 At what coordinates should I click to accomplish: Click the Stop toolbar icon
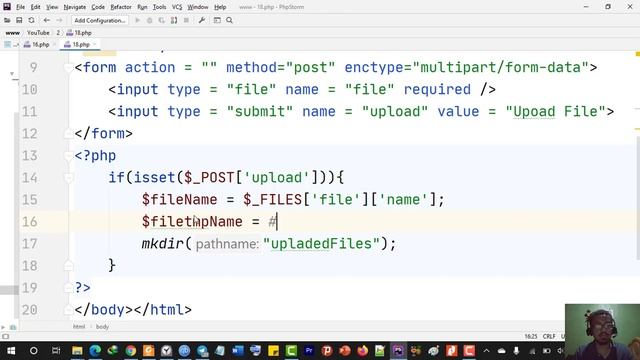[x=187, y=20]
